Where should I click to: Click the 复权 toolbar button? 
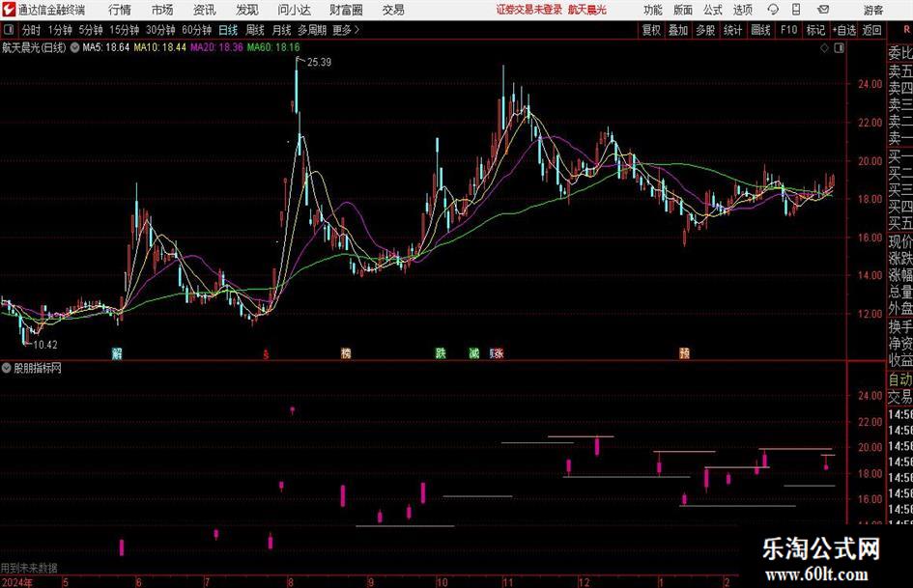651,30
